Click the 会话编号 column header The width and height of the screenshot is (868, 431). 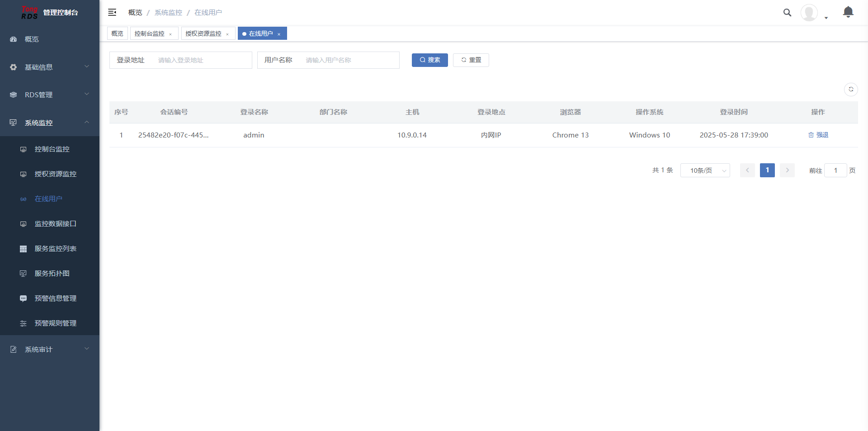pos(174,112)
